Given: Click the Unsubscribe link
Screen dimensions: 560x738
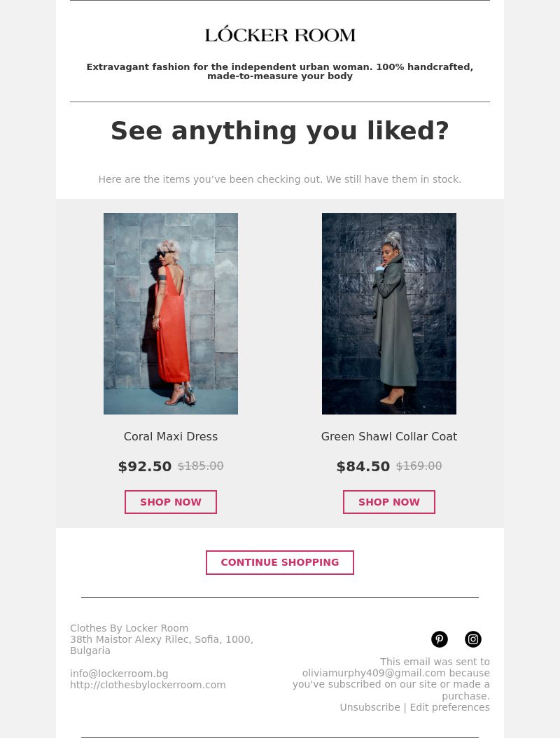Looking at the screenshot, I should click(370, 707).
